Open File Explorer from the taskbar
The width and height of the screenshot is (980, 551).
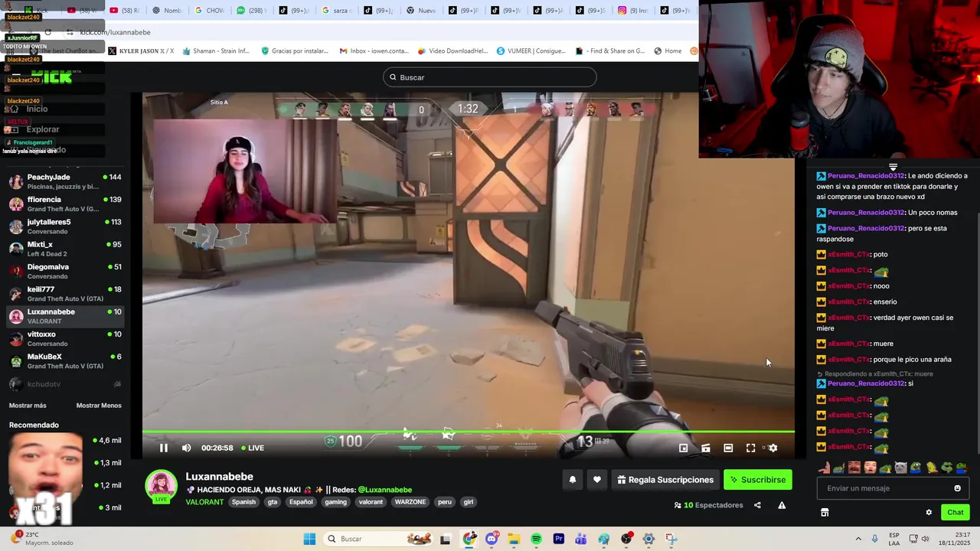click(514, 539)
